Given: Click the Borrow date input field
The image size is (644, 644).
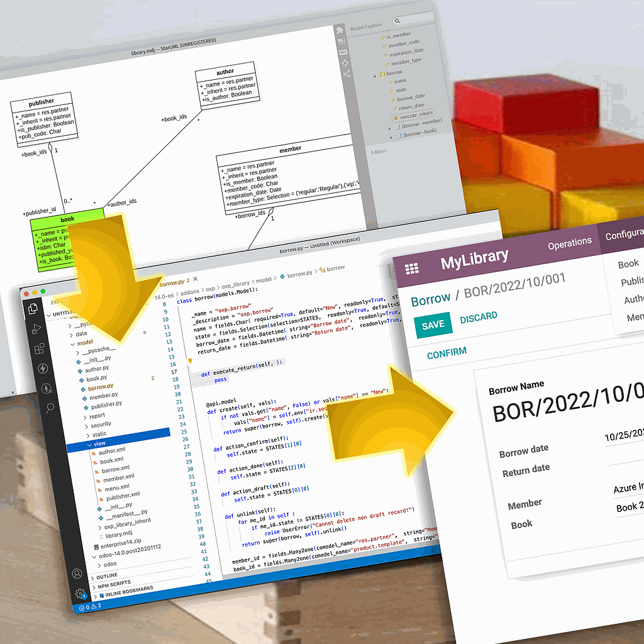Looking at the screenshot, I should 625,435.
